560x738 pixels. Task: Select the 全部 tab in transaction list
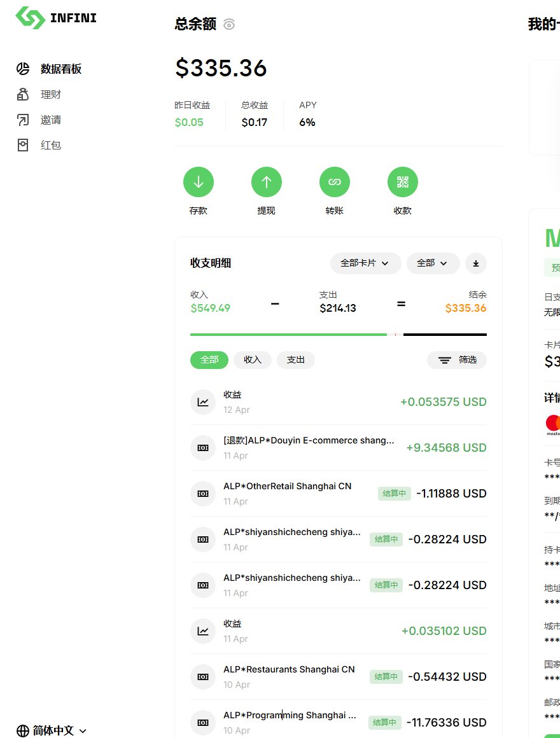209,359
